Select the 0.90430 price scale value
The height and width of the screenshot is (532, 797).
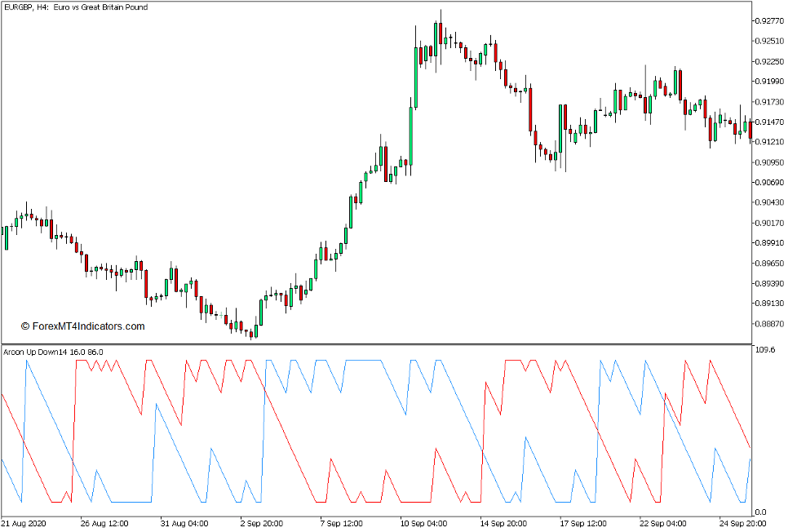(770, 202)
